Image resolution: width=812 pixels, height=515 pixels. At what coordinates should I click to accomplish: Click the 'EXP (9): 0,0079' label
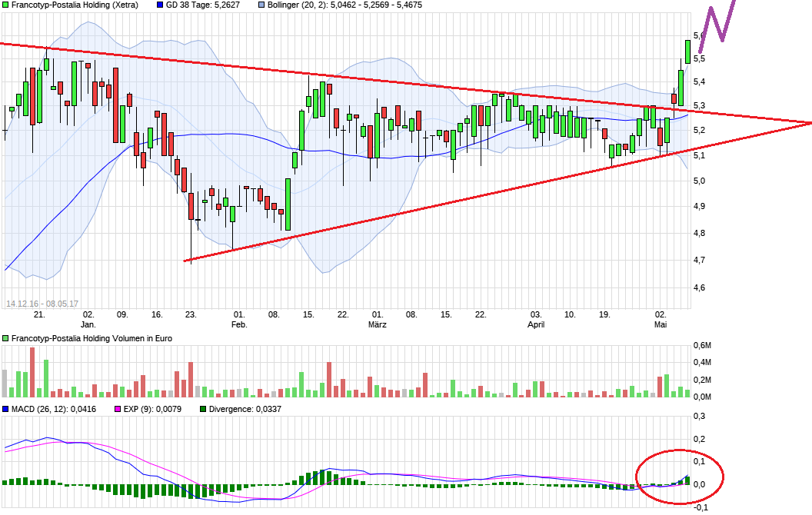tap(152, 409)
